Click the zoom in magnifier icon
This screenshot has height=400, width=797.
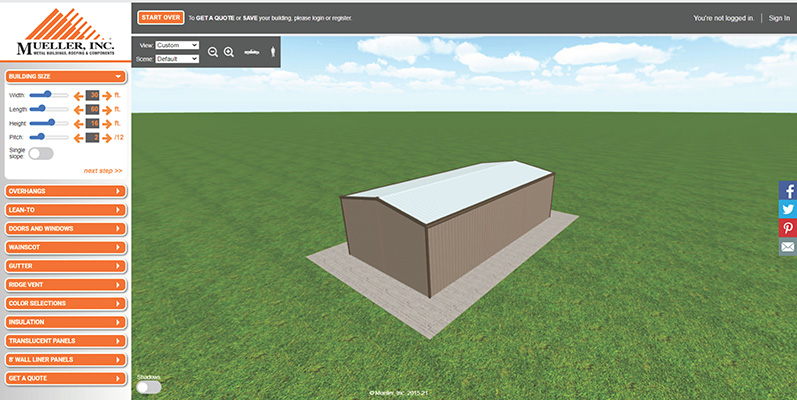(x=229, y=52)
